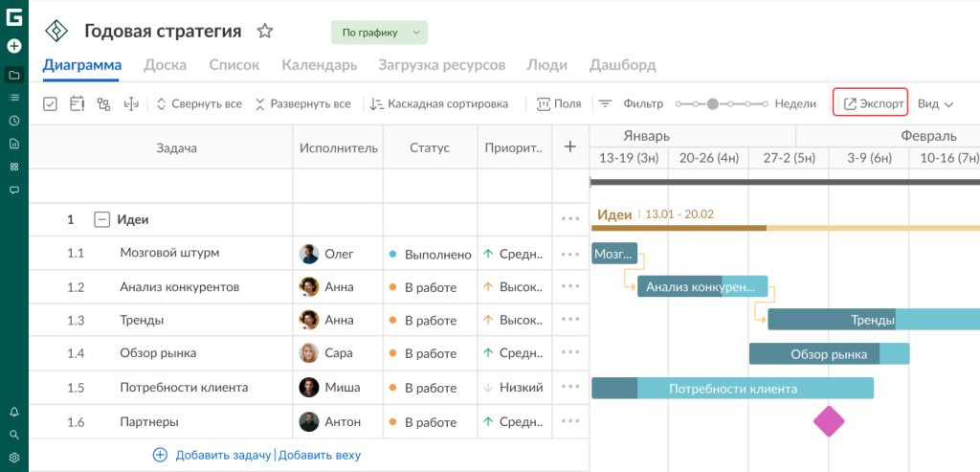
Task: Click the В работе status for Тренды
Action: coord(423,320)
